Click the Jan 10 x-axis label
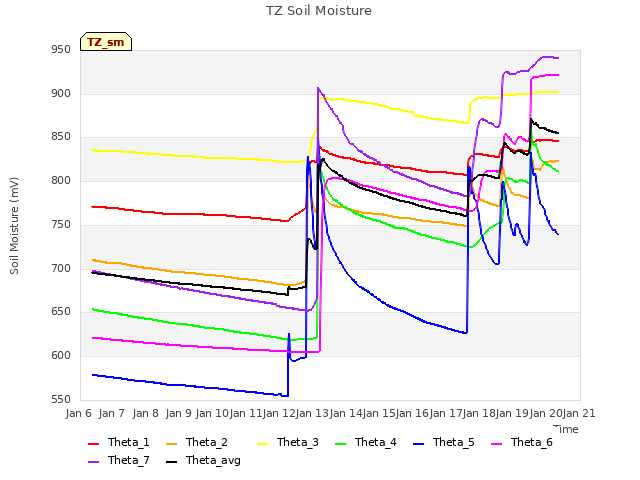Image resolution: width=640 pixels, height=480 pixels. pos(212,413)
